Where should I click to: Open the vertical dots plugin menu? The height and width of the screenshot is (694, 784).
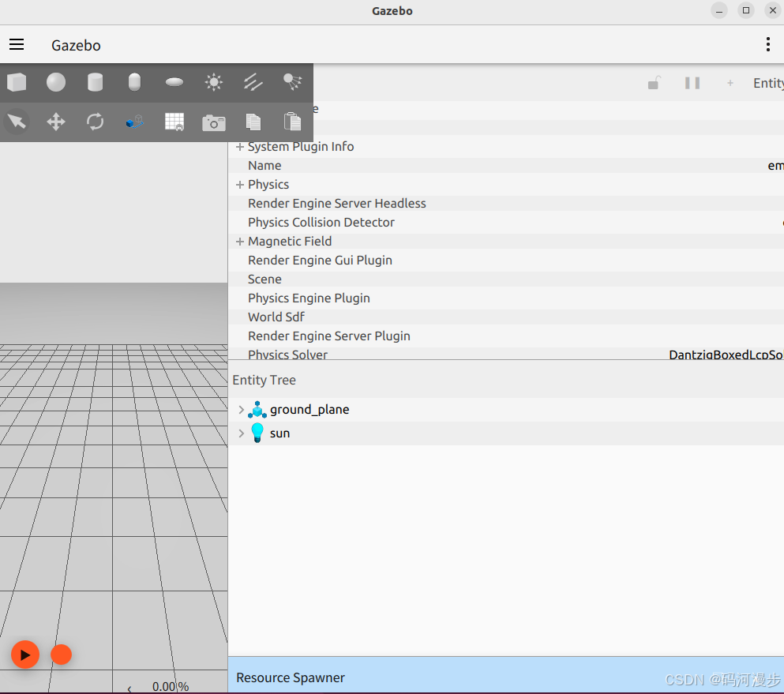(x=768, y=44)
